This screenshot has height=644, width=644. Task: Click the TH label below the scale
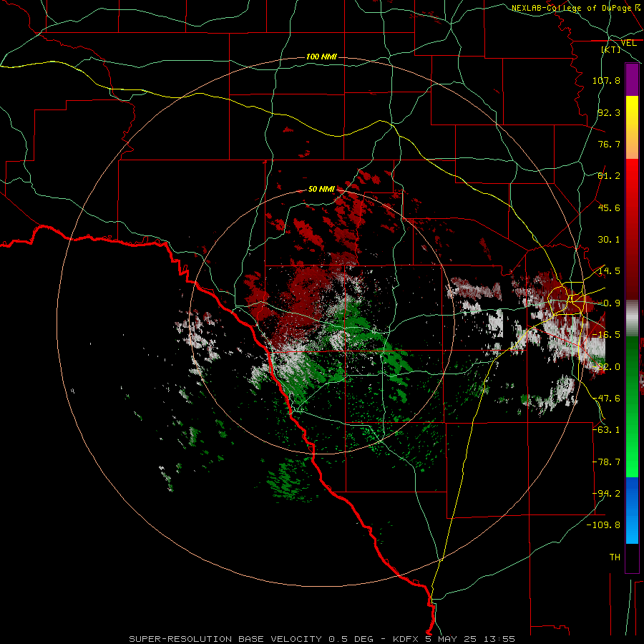615,557
